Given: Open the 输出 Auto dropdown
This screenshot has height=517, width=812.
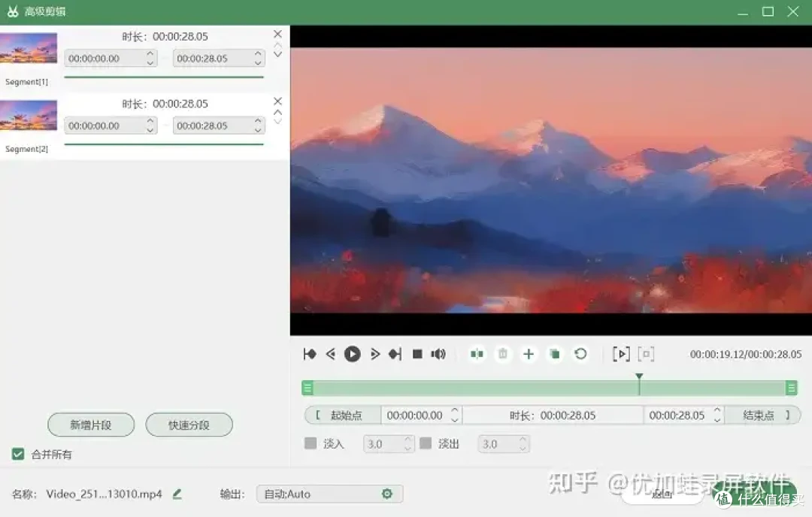Looking at the screenshot, I should pos(329,494).
